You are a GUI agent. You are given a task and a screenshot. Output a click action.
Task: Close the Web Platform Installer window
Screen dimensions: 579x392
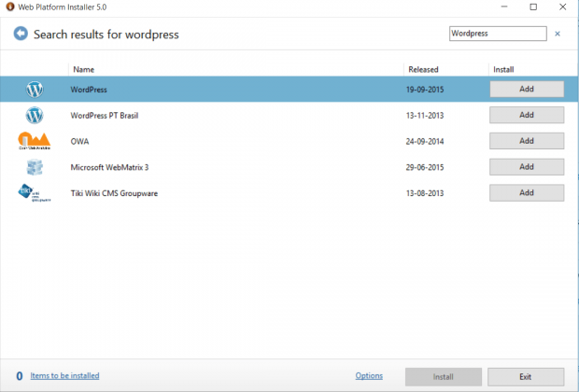click(562, 7)
